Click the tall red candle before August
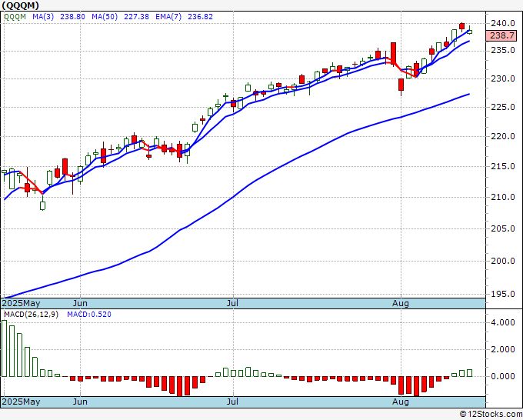This screenshot has width=523, height=420. pyautogui.click(x=393, y=53)
